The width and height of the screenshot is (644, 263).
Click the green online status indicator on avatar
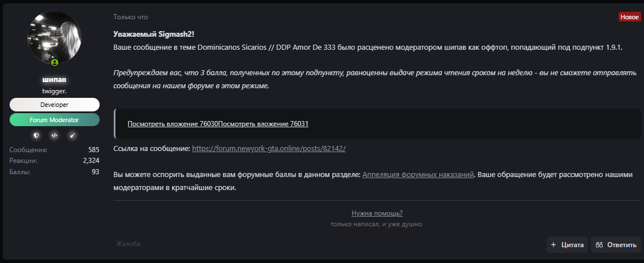[55, 63]
